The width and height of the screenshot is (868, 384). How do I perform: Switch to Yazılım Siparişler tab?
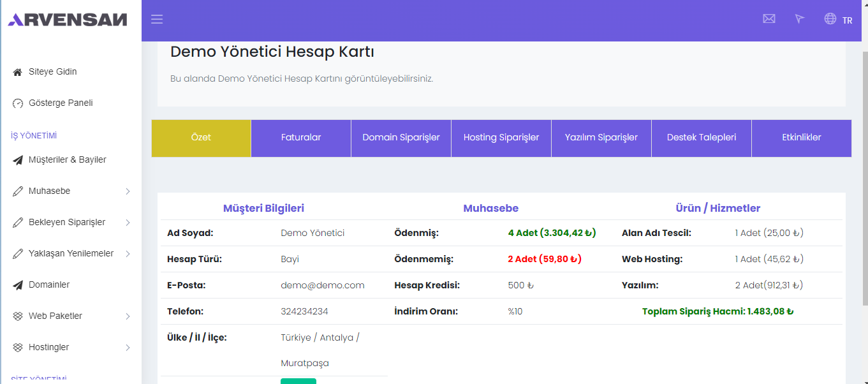[x=601, y=138]
